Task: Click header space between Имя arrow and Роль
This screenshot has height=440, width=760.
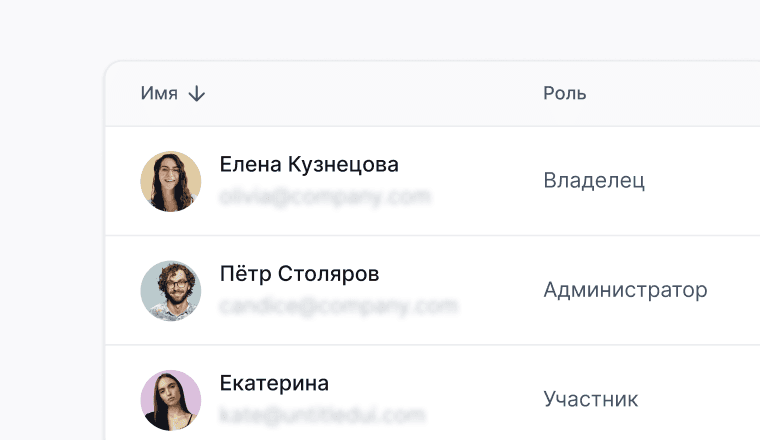Action: 370,94
